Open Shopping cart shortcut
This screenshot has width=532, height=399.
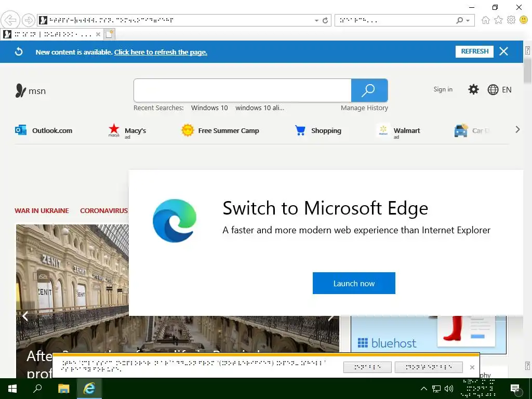[x=318, y=130]
